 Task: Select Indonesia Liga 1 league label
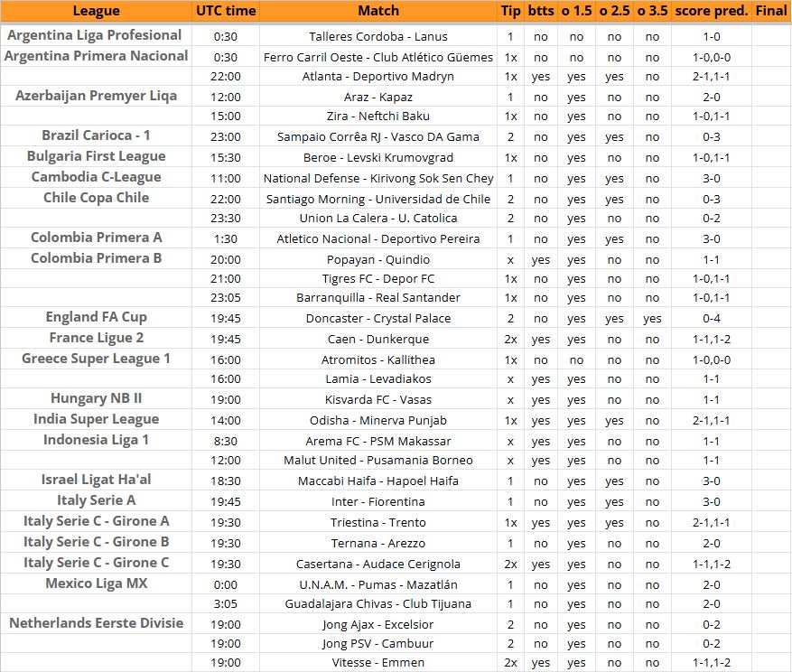pos(96,440)
